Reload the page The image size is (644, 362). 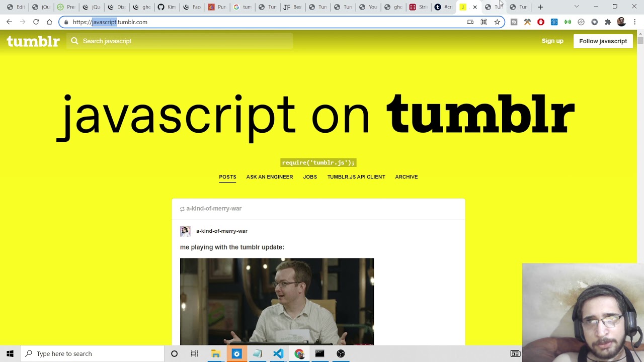pyautogui.click(x=36, y=22)
